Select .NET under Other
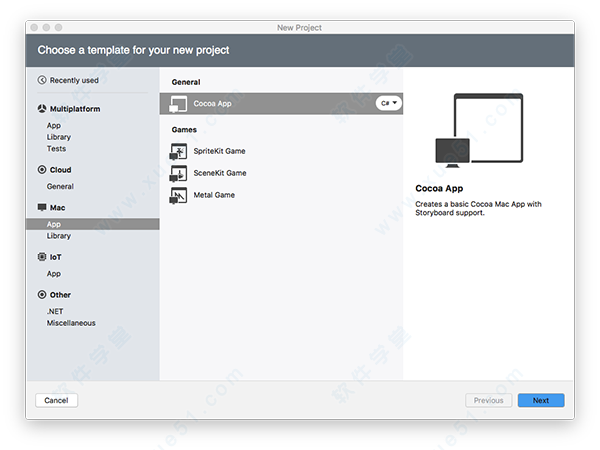The image size is (600, 450). click(x=55, y=311)
